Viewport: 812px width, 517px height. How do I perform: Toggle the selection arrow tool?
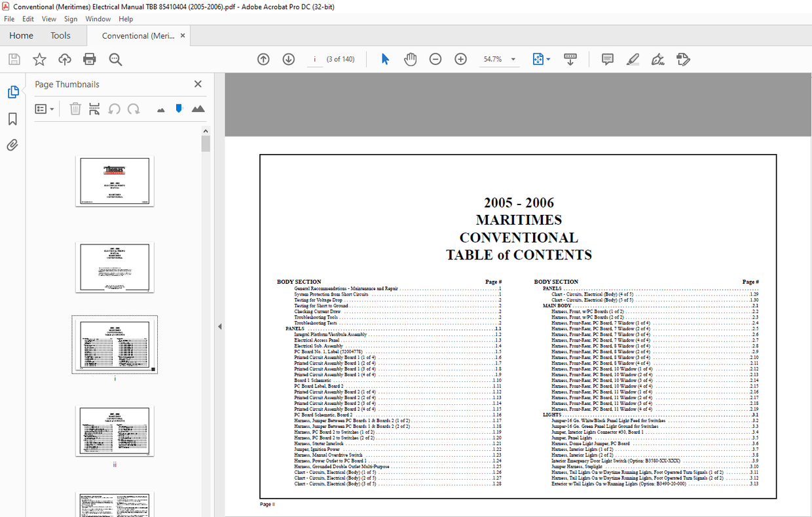[x=385, y=59]
